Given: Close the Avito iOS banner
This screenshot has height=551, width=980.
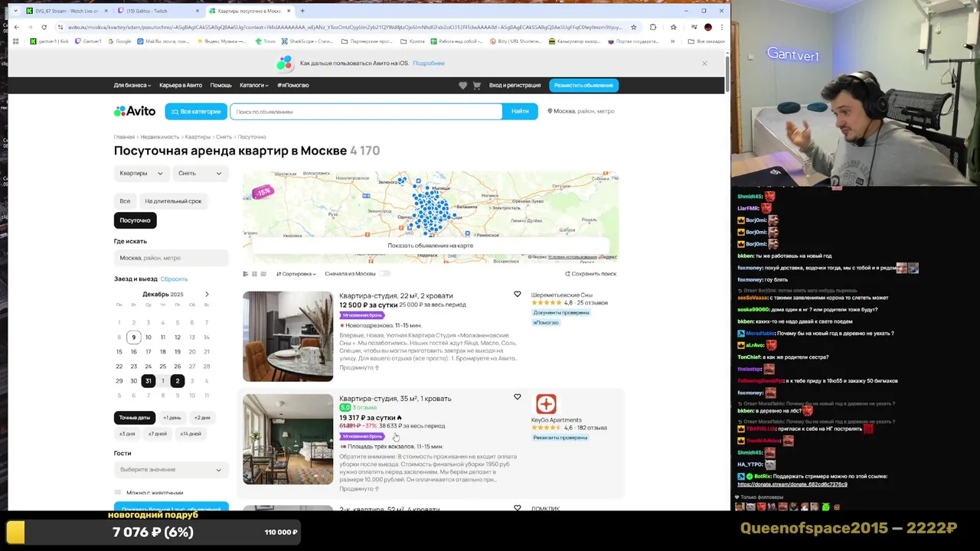Looking at the screenshot, I should (x=704, y=63).
